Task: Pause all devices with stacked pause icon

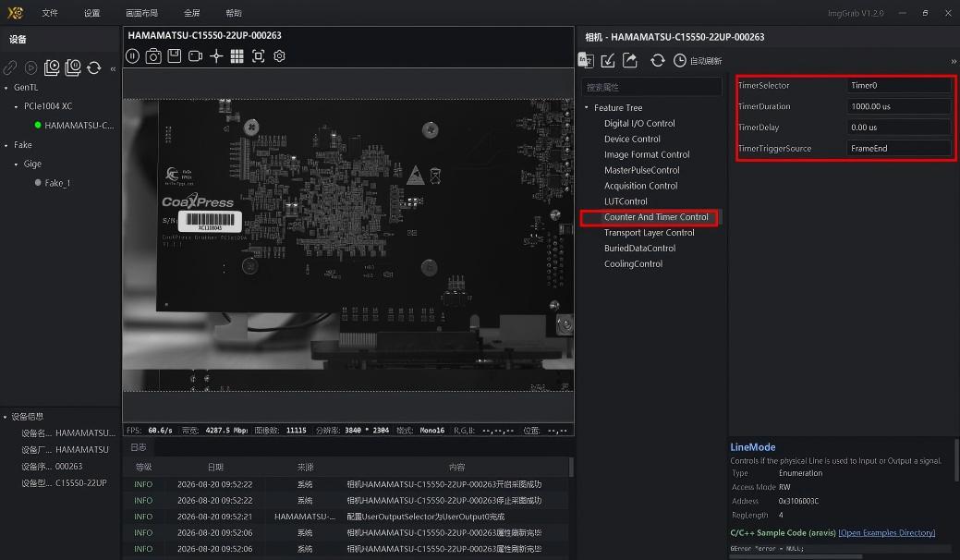Action: tap(73, 67)
